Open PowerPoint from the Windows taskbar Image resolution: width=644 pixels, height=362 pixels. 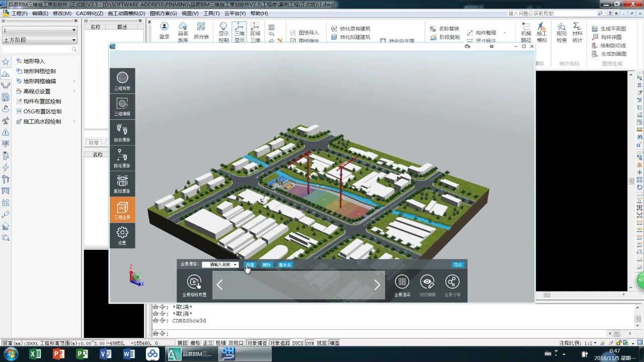(x=59, y=354)
